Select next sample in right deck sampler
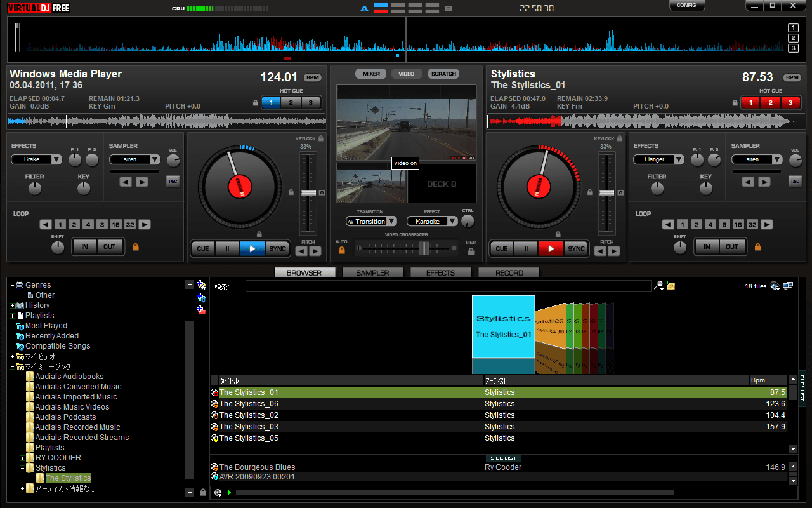The width and height of the screenshot is (812, 508). tap(764, 182)
